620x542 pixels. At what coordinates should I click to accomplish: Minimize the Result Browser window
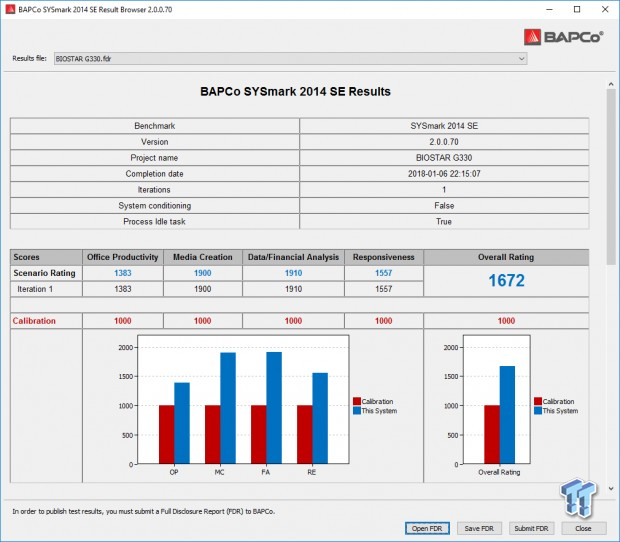pyautogui.click(x=549, y=9)
